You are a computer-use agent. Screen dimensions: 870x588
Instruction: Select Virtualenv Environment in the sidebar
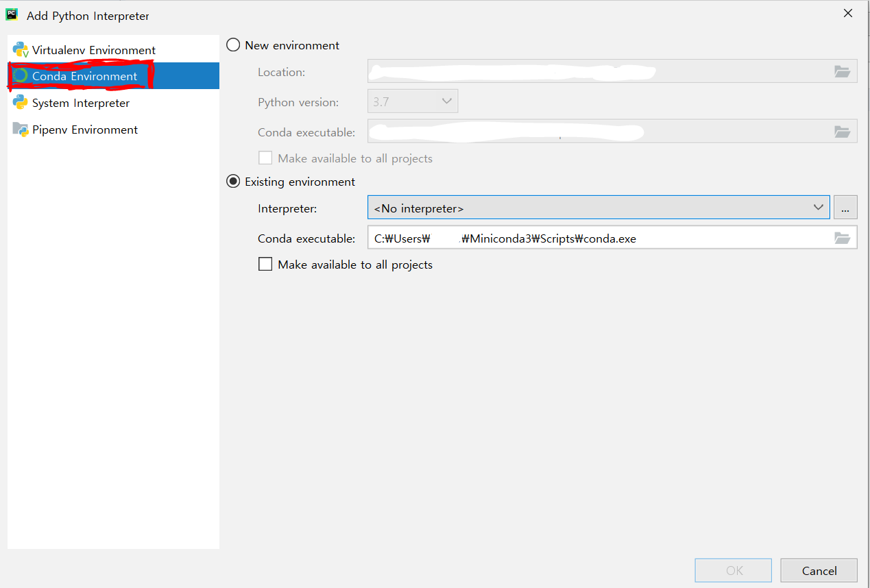[x=113, y=50]
